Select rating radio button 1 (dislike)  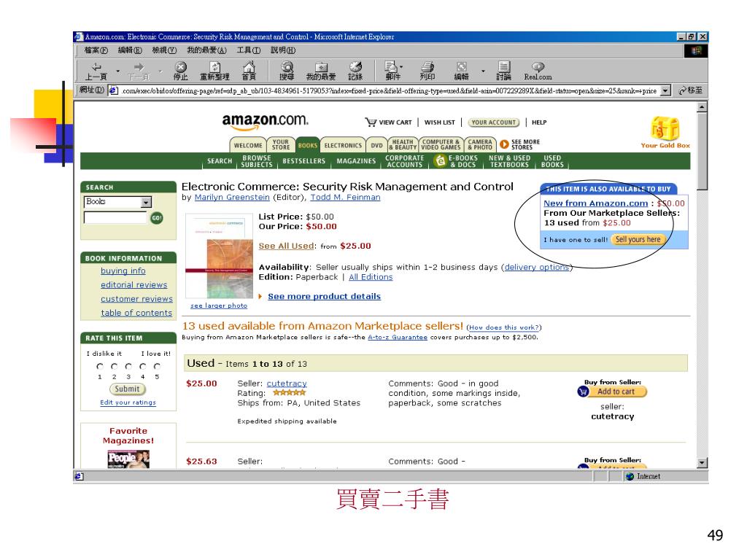pyautogui.click(x=99, y=366)
